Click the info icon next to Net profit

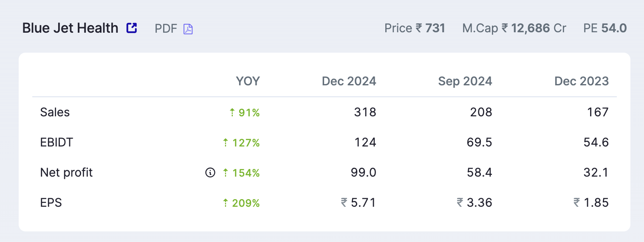click(x=210, y=173)
